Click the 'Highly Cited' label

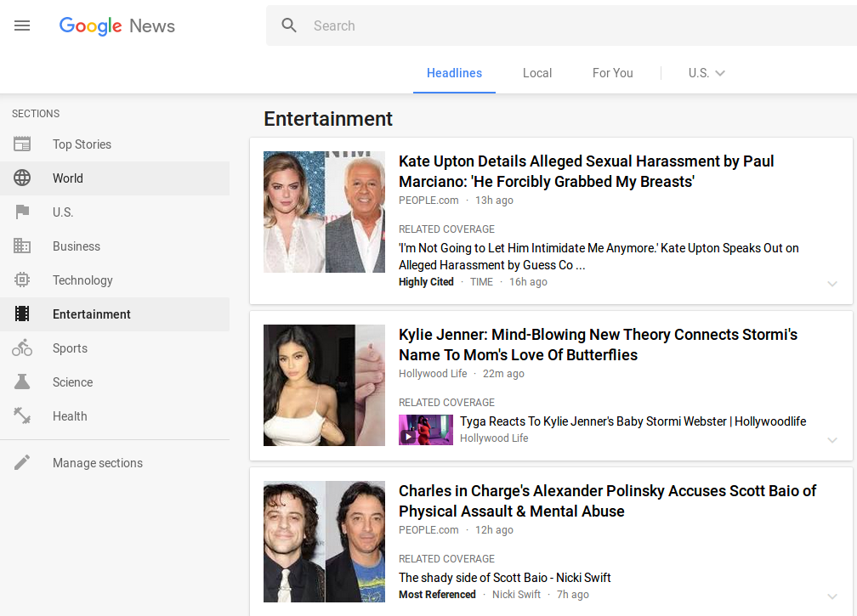(x=426, y=282)
